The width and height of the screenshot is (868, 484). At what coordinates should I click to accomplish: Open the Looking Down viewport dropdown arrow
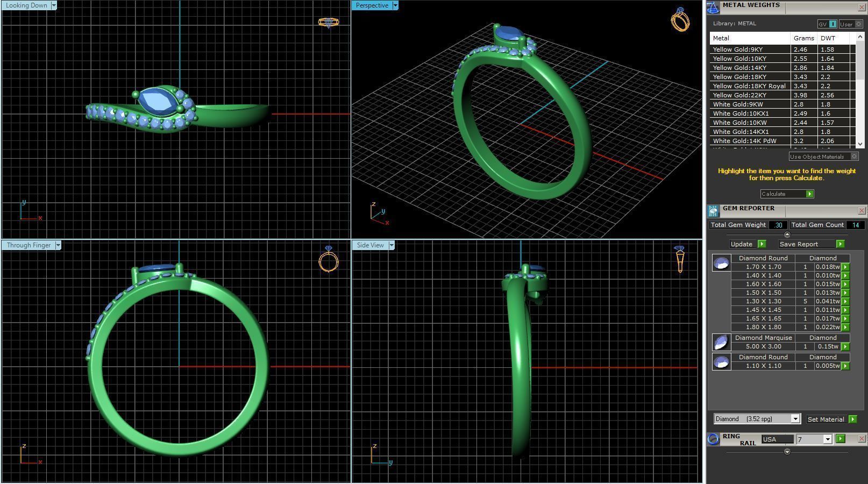tap(54, 5)
